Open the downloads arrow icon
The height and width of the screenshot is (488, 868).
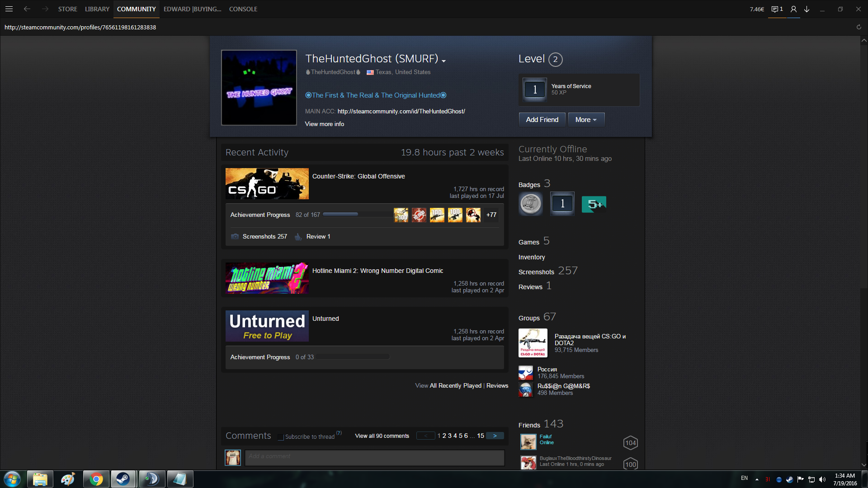click(x=807, y=9)
